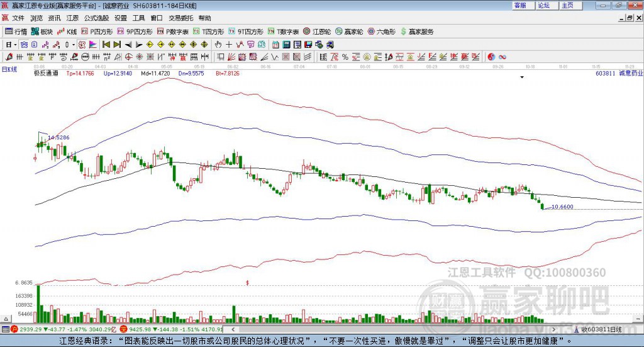Open the 帮助 menu

[204, 18]
